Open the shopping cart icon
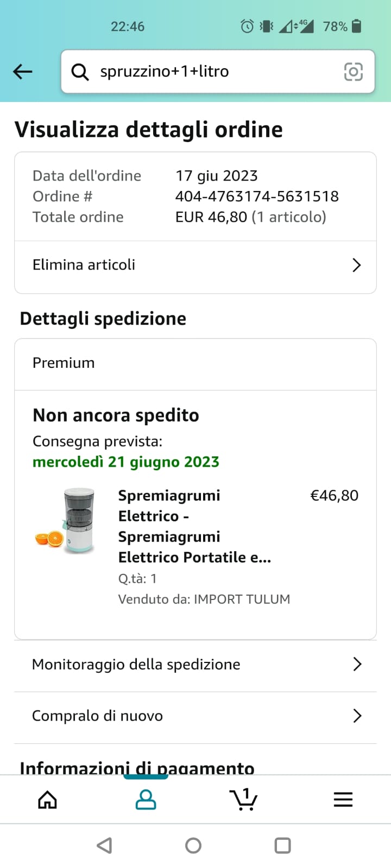Image resolution: width=391 pixels, height=868 pixels. [x=243, y=799]
